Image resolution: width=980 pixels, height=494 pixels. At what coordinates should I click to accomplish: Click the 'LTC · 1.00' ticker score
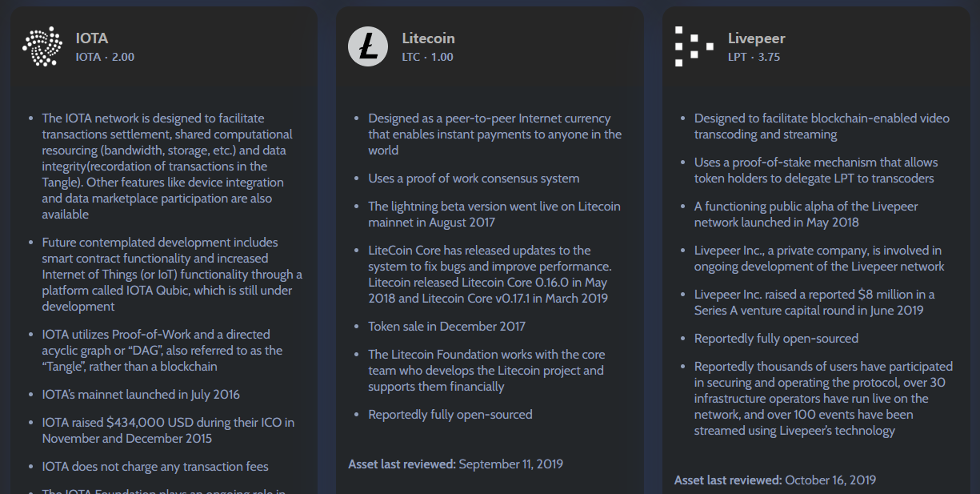pos(427,58)
